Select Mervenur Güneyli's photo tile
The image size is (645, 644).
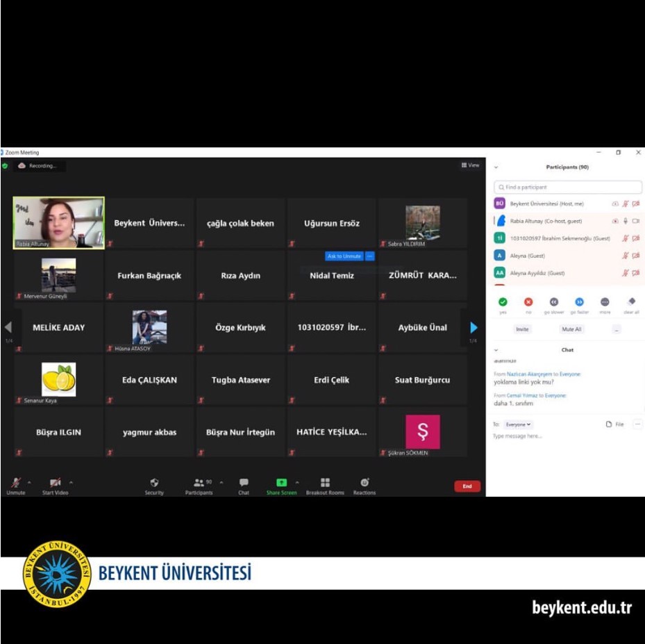58,275
